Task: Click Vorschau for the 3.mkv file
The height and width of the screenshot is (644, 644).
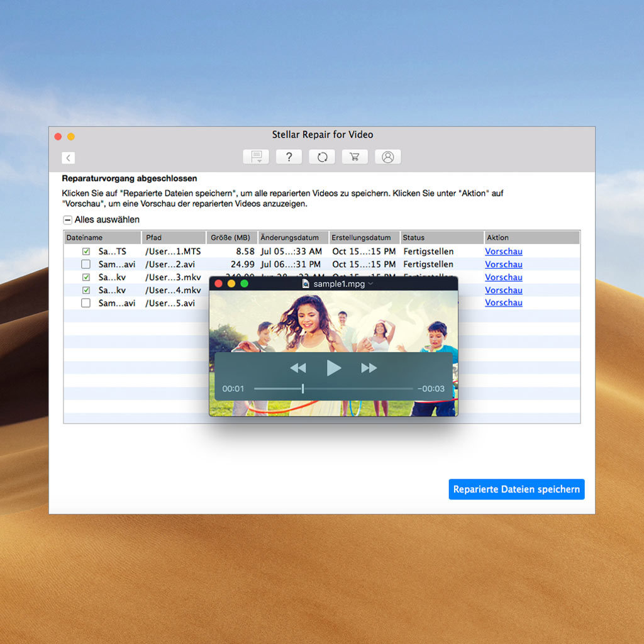Action: 504,277
